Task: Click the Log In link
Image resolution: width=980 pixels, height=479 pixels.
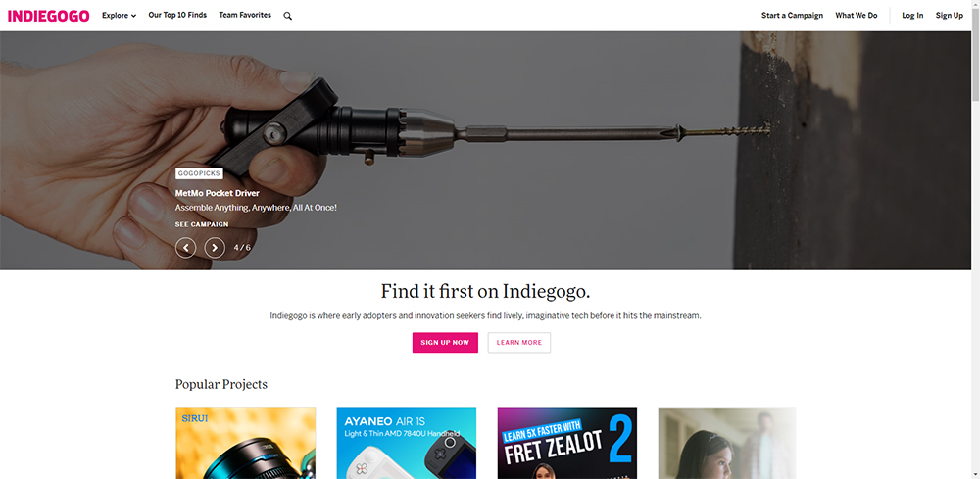Action: click(x=912, y=15)
